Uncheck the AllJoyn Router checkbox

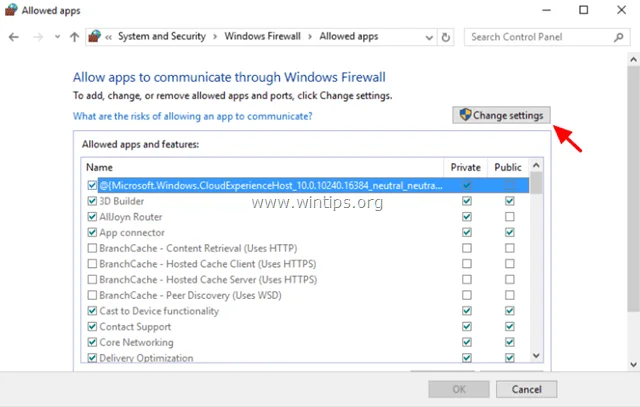click(x=92, y=216)
